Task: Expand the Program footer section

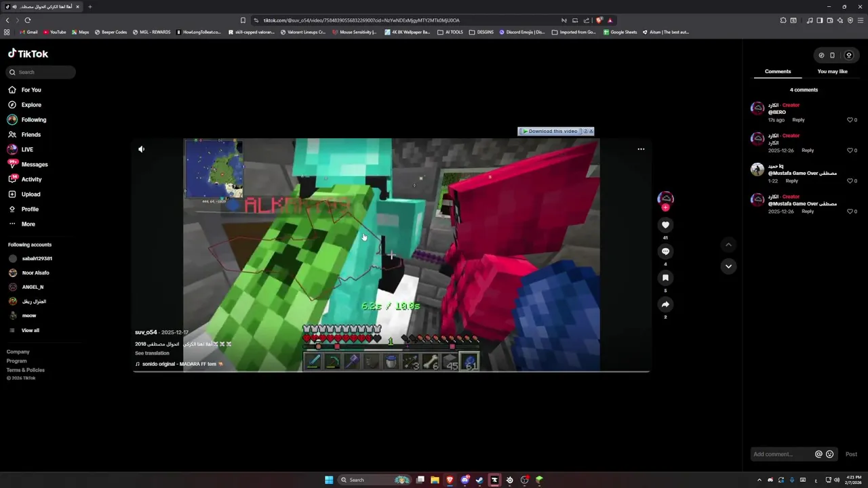Action: (17, 361)
